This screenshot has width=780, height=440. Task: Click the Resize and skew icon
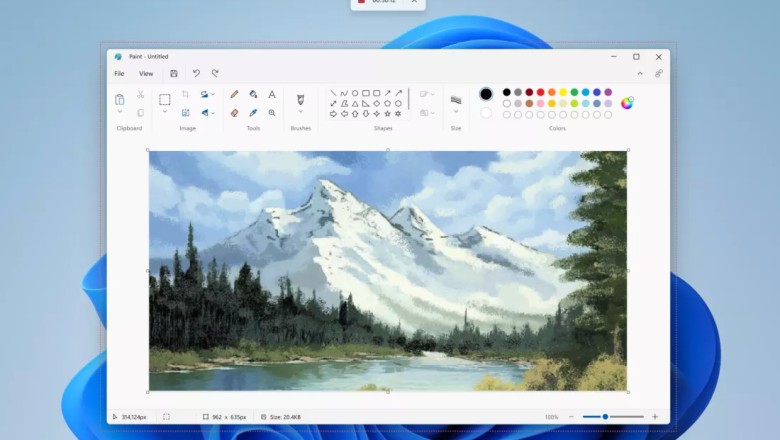pos(186,113)
